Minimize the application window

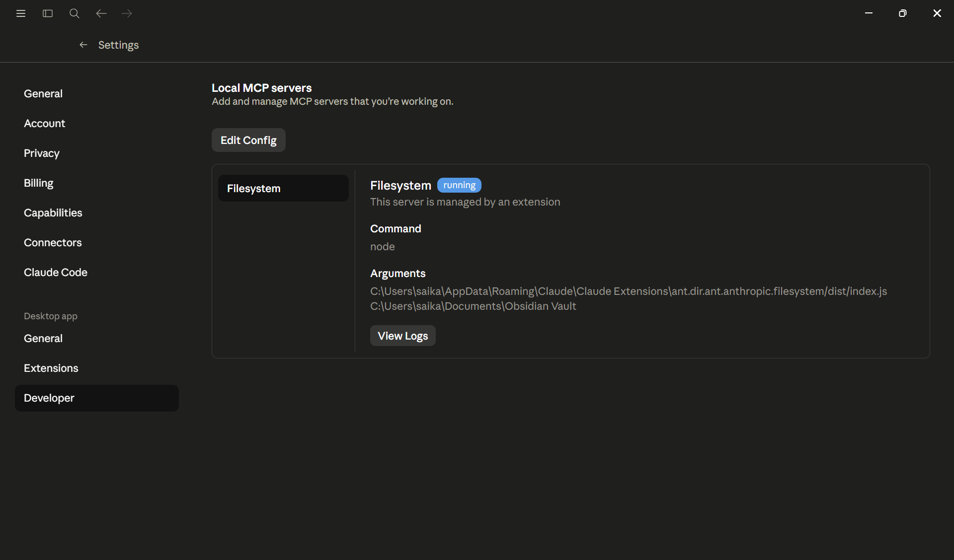[869, 13]
